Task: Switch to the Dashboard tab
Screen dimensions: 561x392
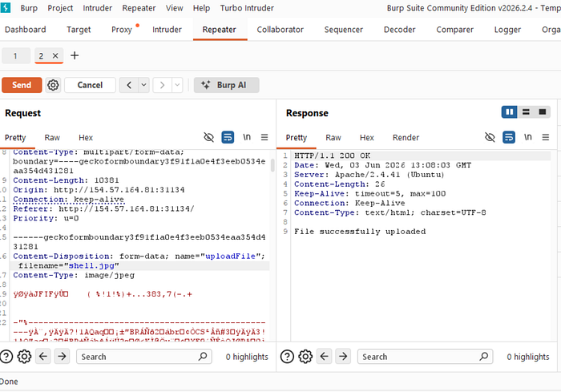Action: [x=26, y=30]
